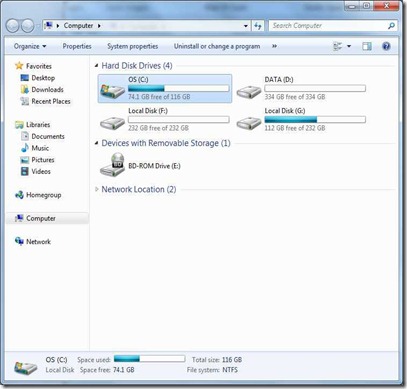The image size is (407, 389).
Task: Click the computer icon in the address bar
Action: click(49, 26)
